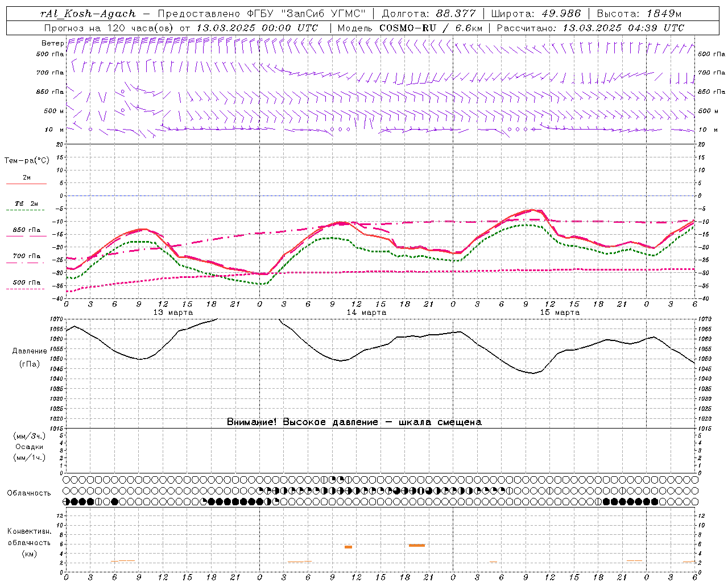Click the 2м temperature legend entry
This screenshot has height=582, width=728.
[x=27, y=178]
